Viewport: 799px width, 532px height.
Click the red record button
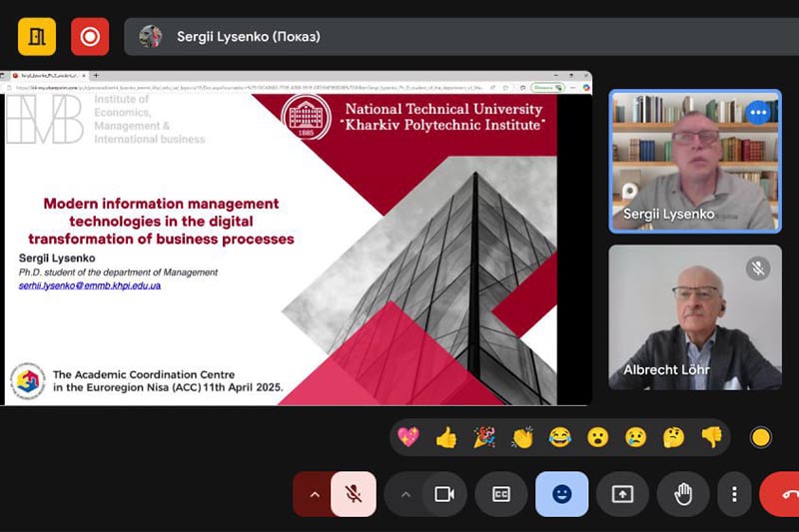pyautogui.click(x=90, y=37)
